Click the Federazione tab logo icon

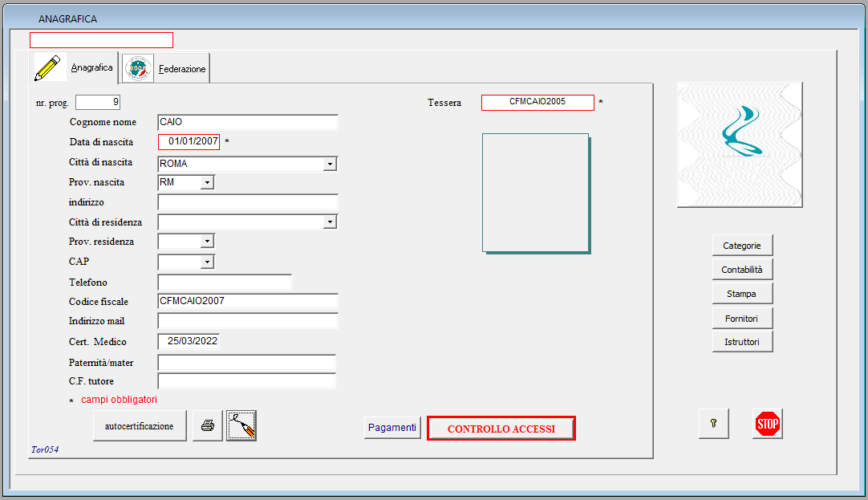point(138,69)
